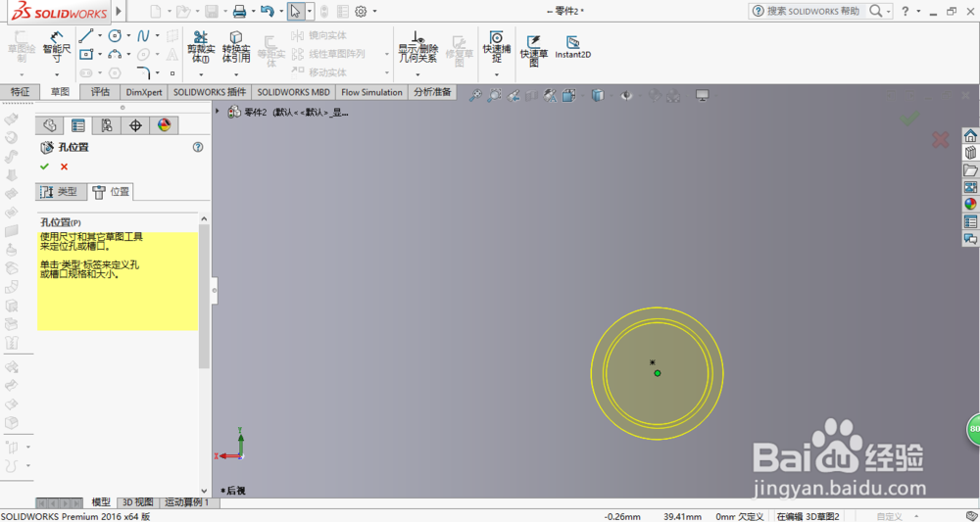Click the Undo arrow icon

(268, 11)
